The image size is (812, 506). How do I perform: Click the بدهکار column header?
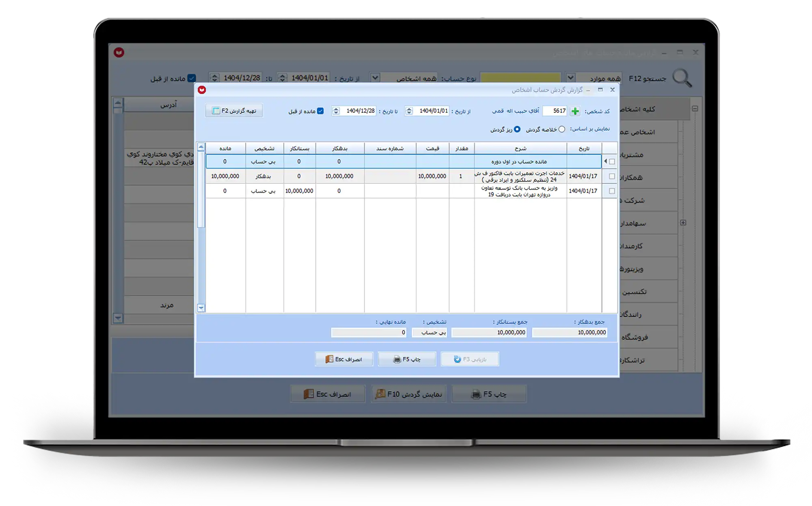coord(339,149)
